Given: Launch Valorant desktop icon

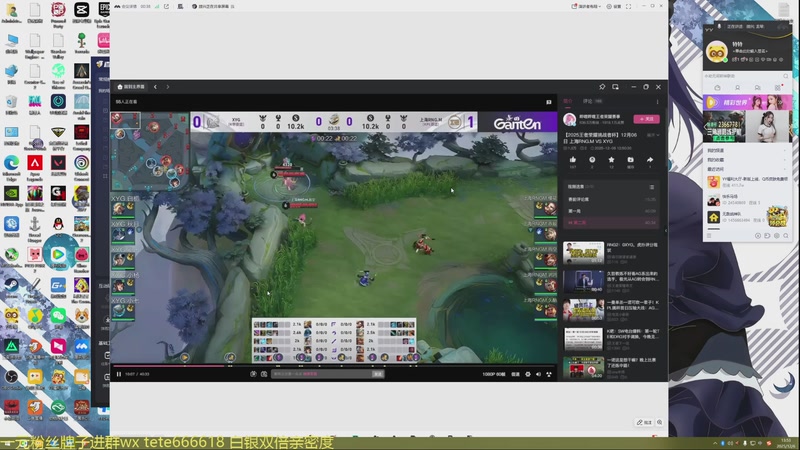Looking at the screenshot, I should 58,166.
